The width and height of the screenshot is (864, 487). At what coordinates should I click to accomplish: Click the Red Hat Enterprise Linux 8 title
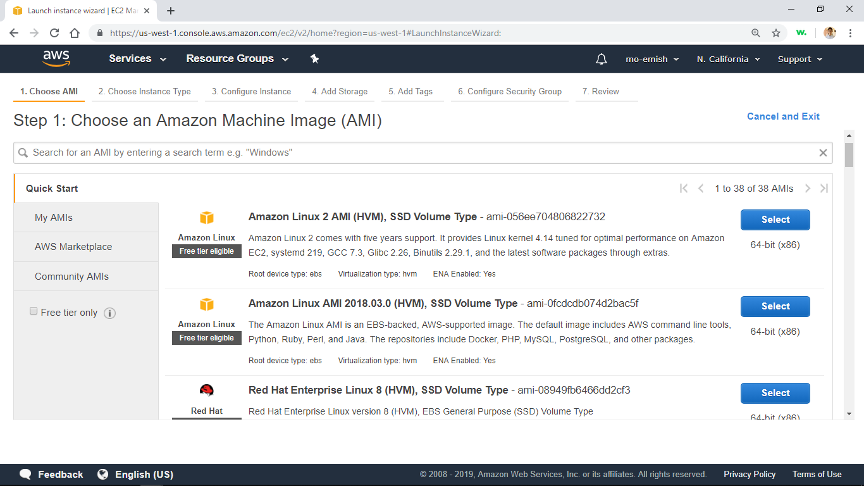point(378,390)
